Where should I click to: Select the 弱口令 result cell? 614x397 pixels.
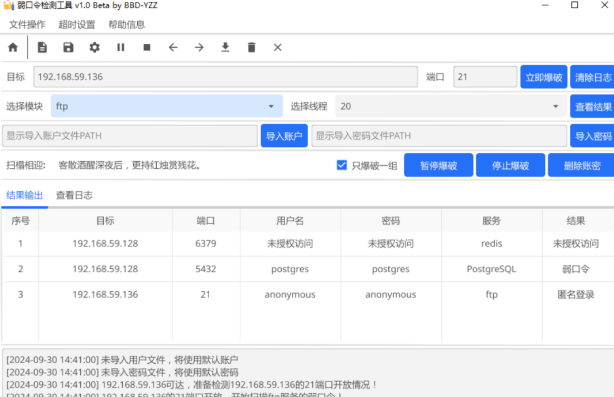(576, 269)
